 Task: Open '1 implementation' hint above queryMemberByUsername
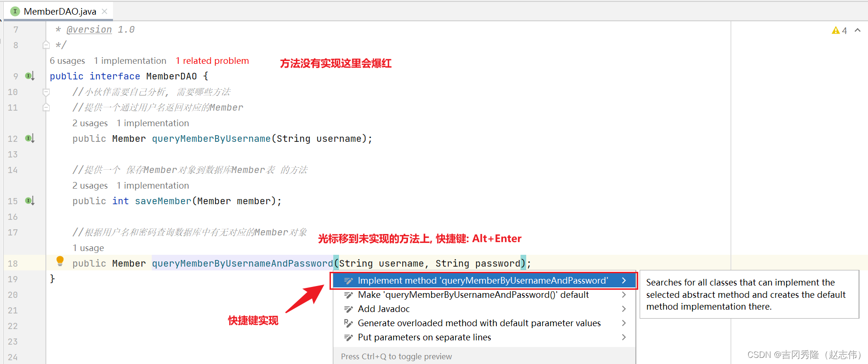click(x=153, y=123)
